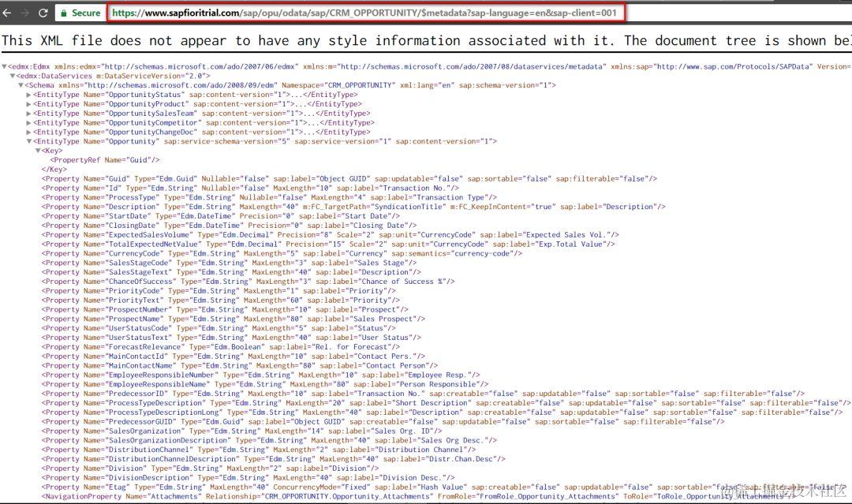
Task: Click the NavigationProperty Name="Attachments" line
Action: pyautogui.click(x=419, y=496)
